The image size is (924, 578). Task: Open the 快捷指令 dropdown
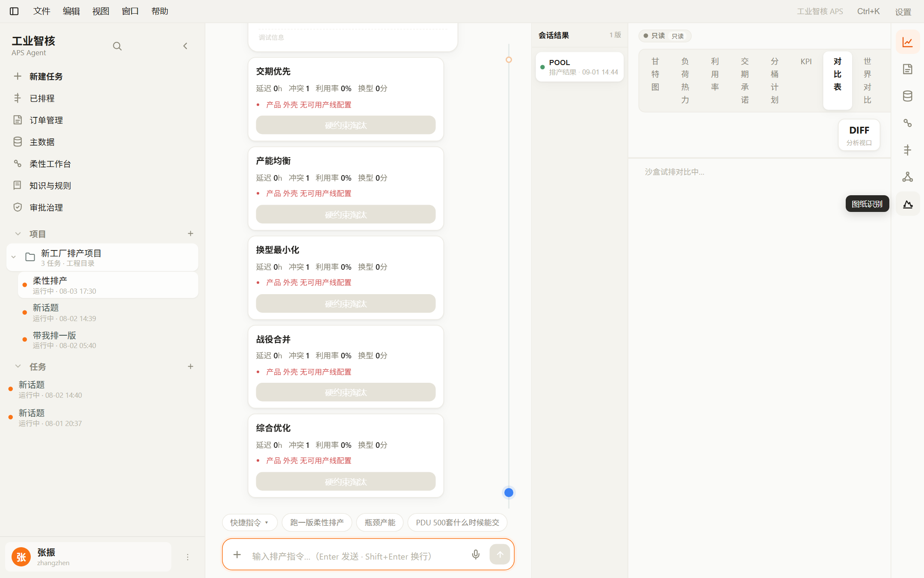coord(249,522)
